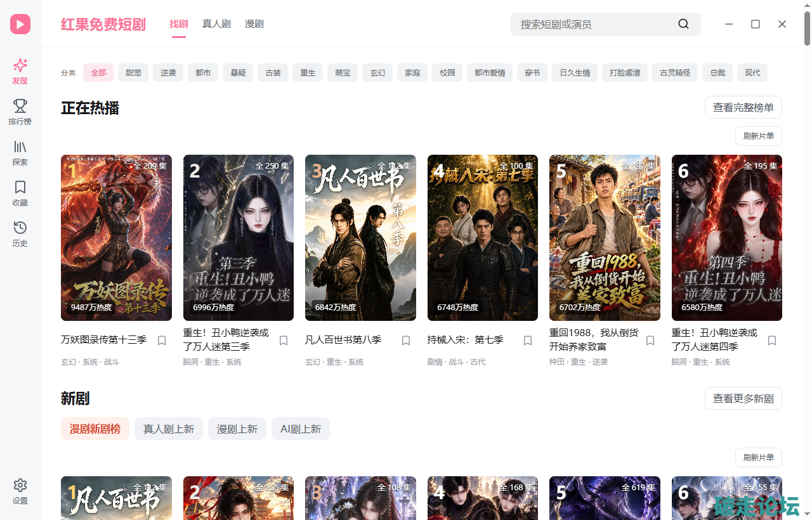Bookmark 重回1988，我从倒货开始养家致富
Image resolution: width=812 pixels, height=520 pixels.
(650, 341)
